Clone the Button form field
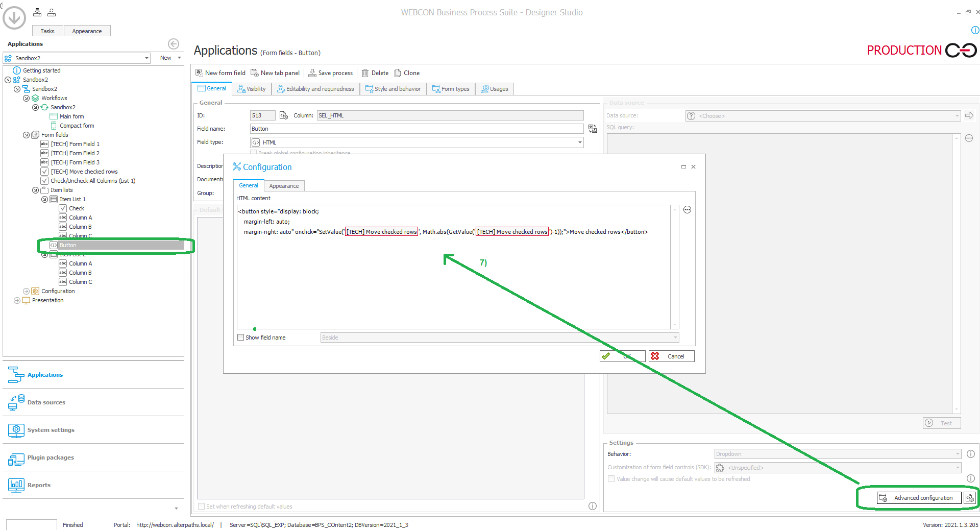Viewport: 980px width, 530px height. pyautogui.click(x=407, y=73)
